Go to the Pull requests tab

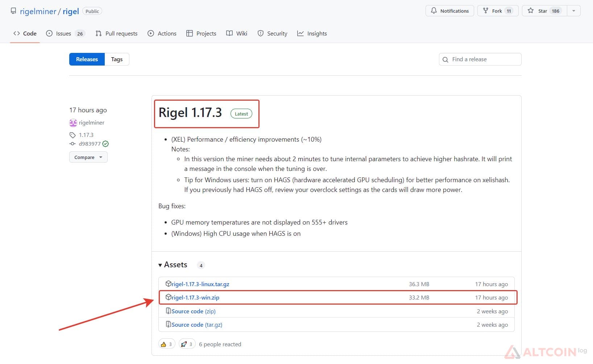[x=116, y=33]
